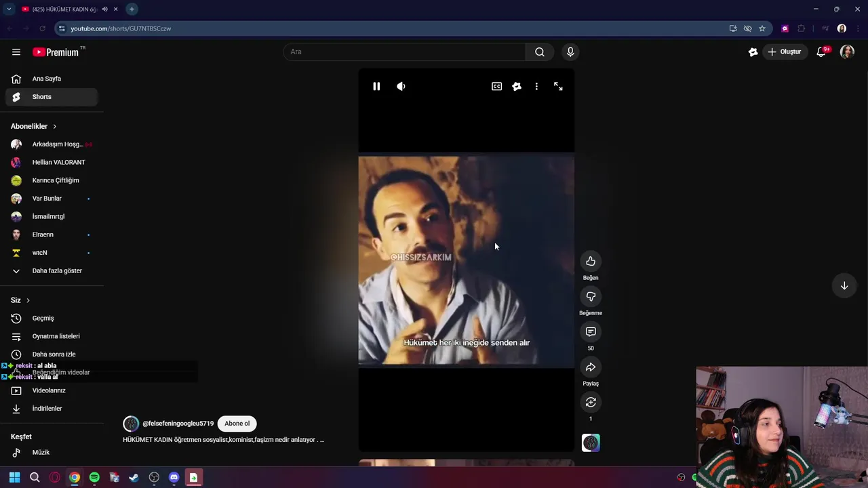The height and width of the screenshot is (488, 868).
Task: Start voice search with the microphone
Action: (570, 52)
